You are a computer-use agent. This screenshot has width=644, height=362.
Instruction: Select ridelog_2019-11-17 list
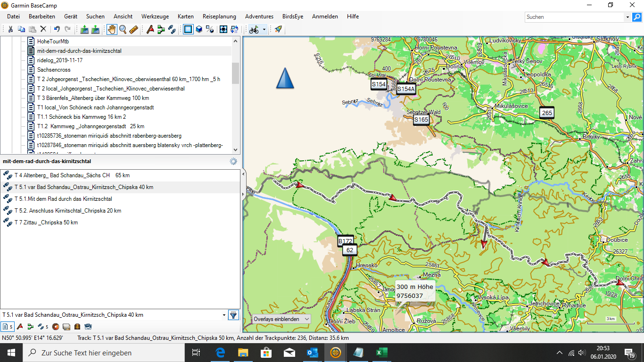click(60, 60)
